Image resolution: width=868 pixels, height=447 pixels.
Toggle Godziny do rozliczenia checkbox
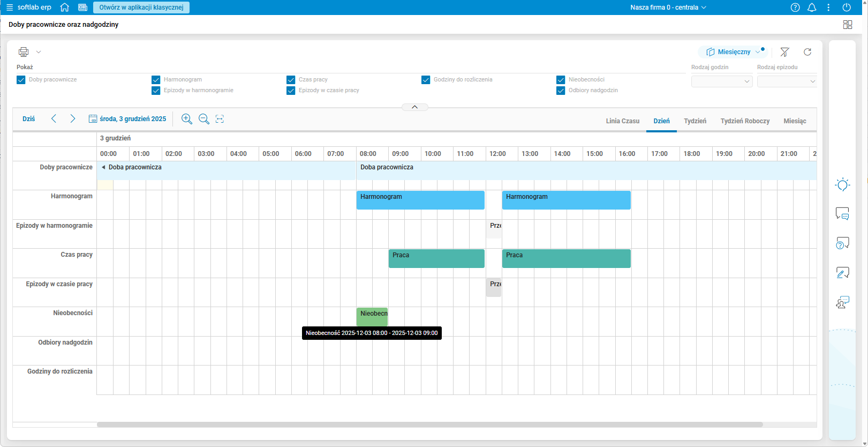[x=426, y=80]
